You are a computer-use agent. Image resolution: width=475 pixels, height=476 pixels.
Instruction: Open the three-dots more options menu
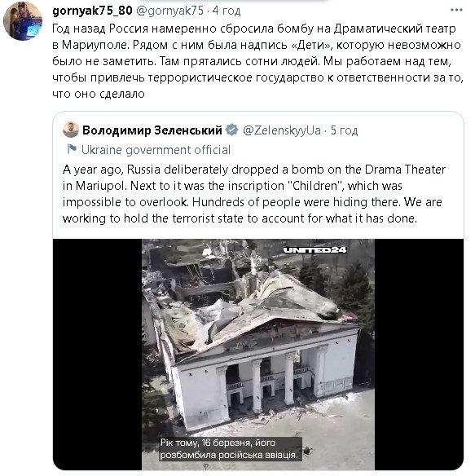[x=456, y=11]
